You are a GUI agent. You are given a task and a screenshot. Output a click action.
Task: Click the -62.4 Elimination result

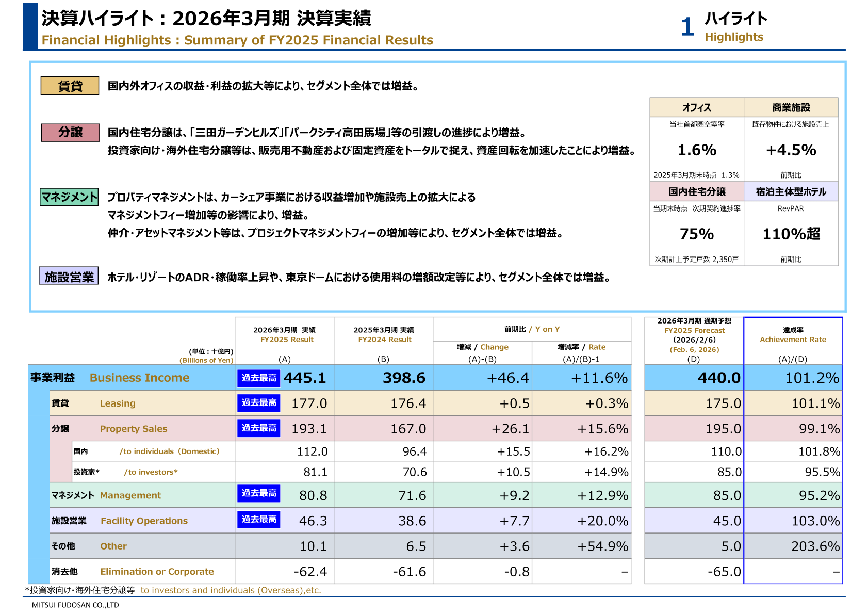pyautogui.click(x=310, y=571)
